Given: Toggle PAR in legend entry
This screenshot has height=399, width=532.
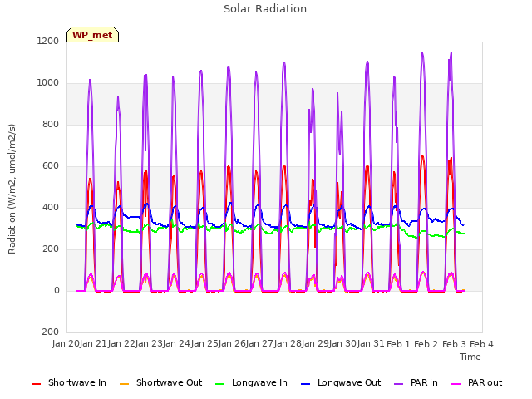Looking at the screenshot, I should tap(416, 382).
